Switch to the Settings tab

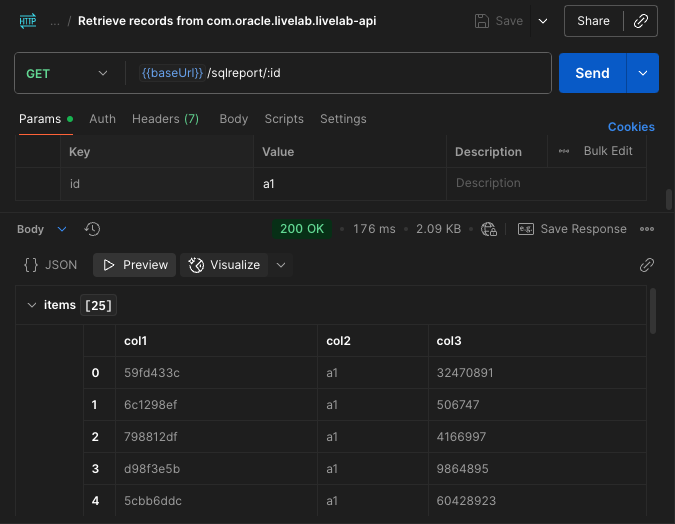[x=343, y=119]
